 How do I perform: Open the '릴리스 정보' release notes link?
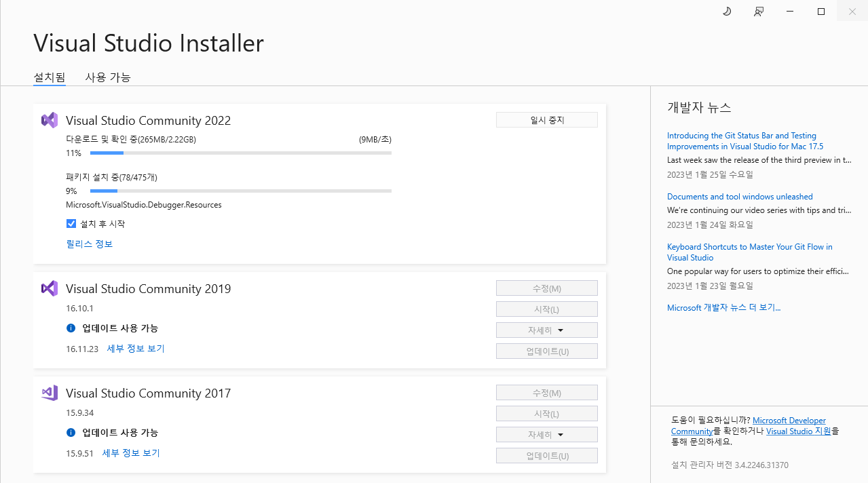[89, 244]
